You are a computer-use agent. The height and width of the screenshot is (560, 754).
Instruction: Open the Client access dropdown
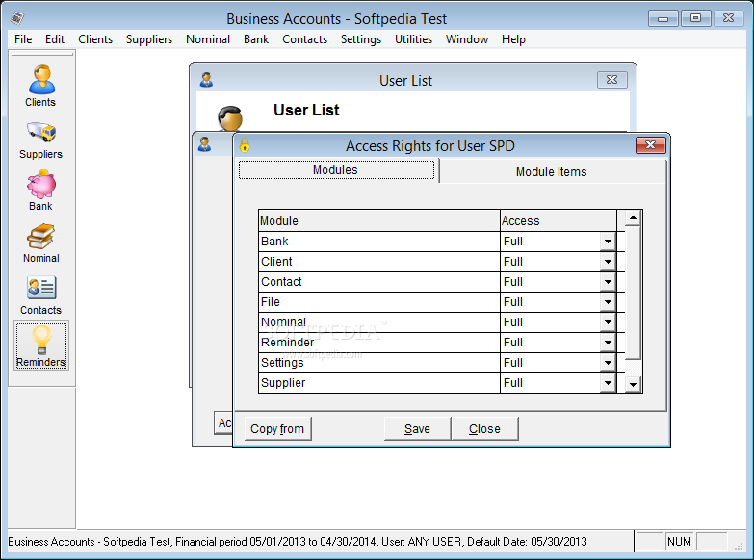[x=608, y=262]
